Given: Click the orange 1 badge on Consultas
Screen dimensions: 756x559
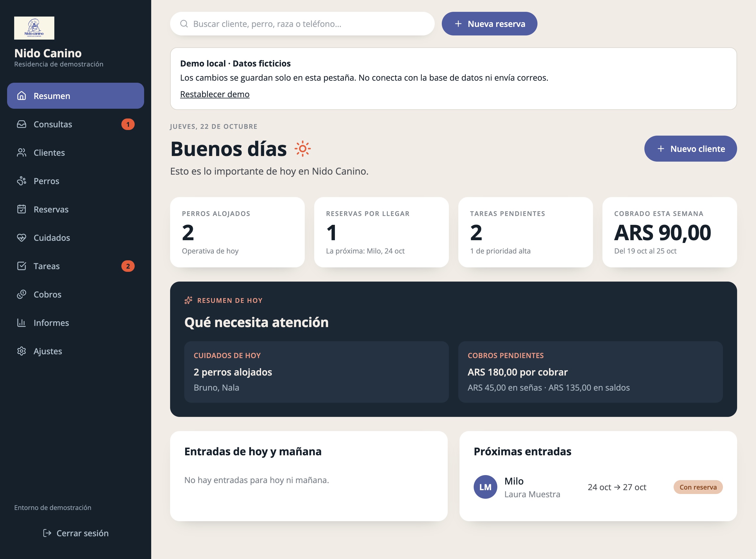Looking at the screenshot, I should (x=128, y=124).
